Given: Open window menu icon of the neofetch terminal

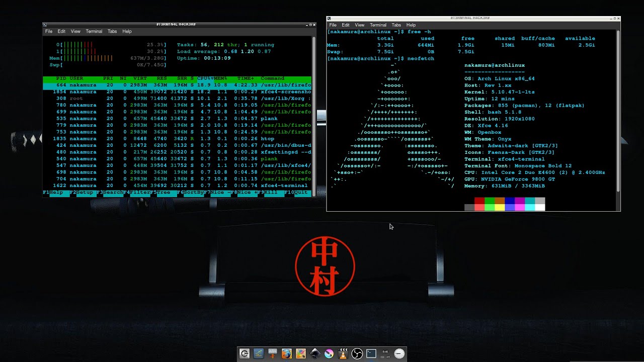Looking at the screenshot, I should [x=329, y=18].
